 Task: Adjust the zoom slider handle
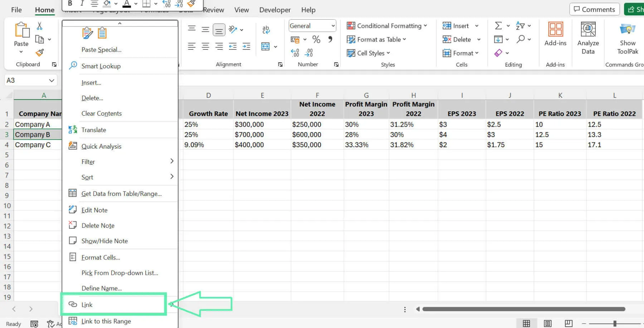point(615,323)
